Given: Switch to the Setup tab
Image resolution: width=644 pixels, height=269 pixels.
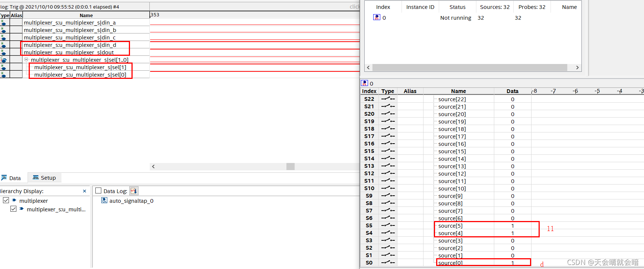Looking at the screenshot, I should [x=44, y=178].
